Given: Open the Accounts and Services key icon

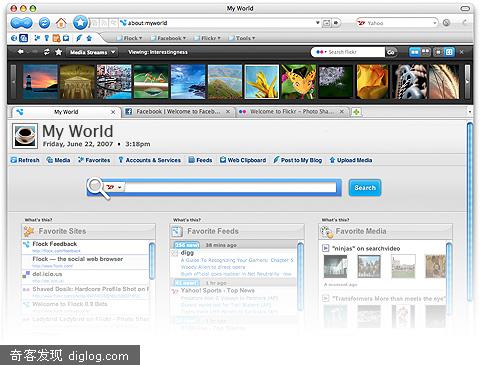Looking at the screenshot, I should click(x=47, y=38).
